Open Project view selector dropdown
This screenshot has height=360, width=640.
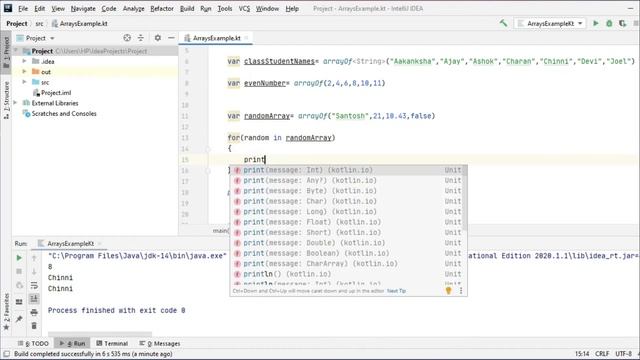(36, 38)
